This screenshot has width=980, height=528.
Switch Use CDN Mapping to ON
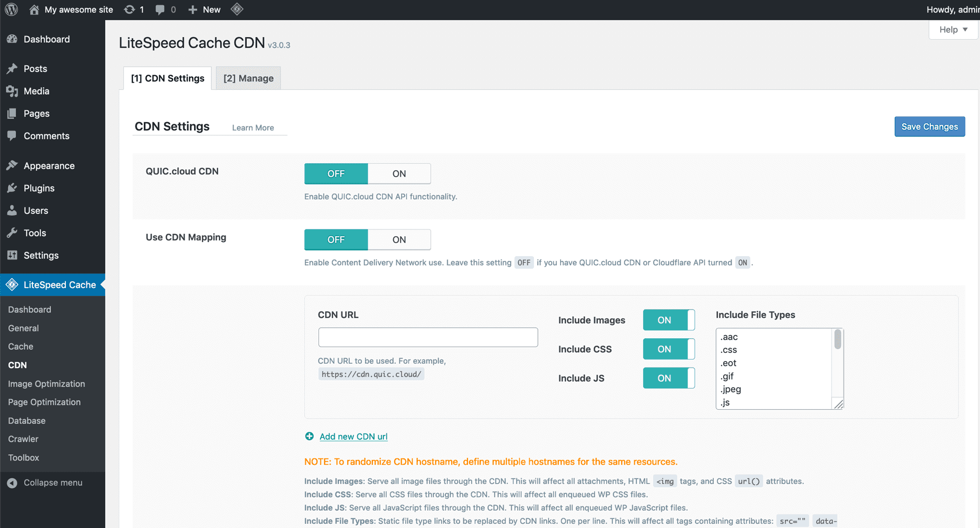pyautogui.click(x=399, y=239)
